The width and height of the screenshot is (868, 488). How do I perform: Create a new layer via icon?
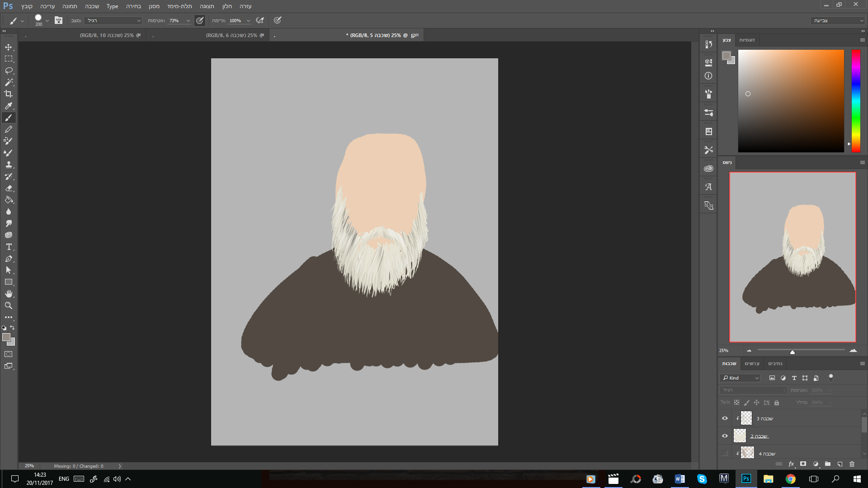(x=840, y=464)
